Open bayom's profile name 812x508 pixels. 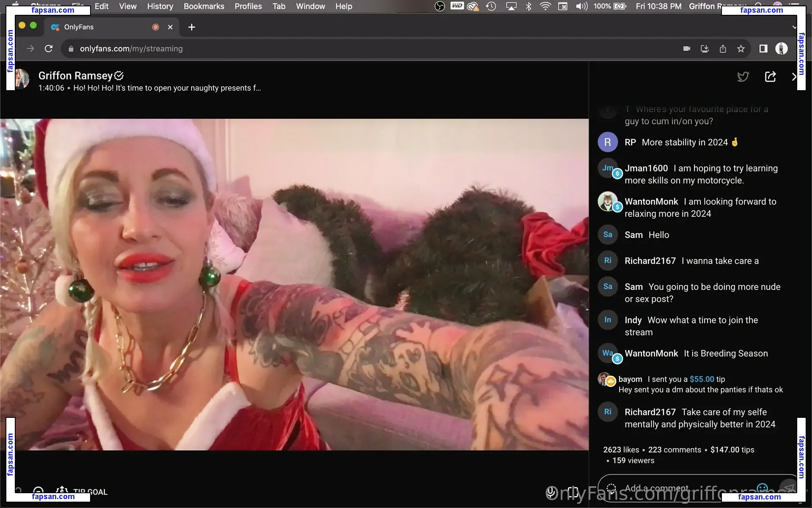tap(630, 379)
